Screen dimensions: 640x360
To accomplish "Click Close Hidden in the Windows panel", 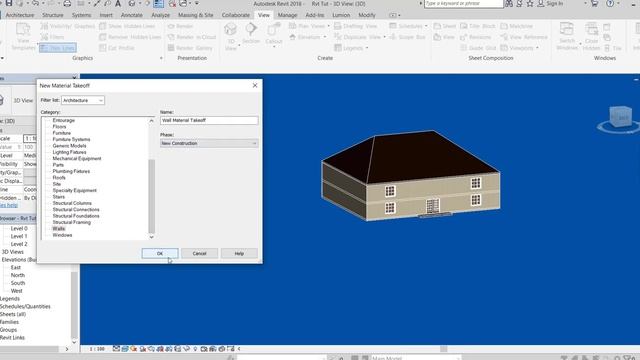I will (591, 36).
